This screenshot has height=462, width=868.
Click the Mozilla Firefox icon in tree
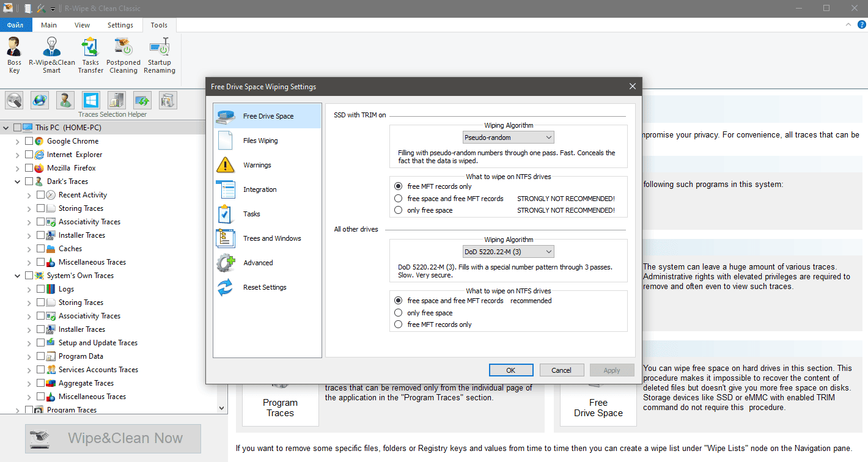click(x=40, y=168)
